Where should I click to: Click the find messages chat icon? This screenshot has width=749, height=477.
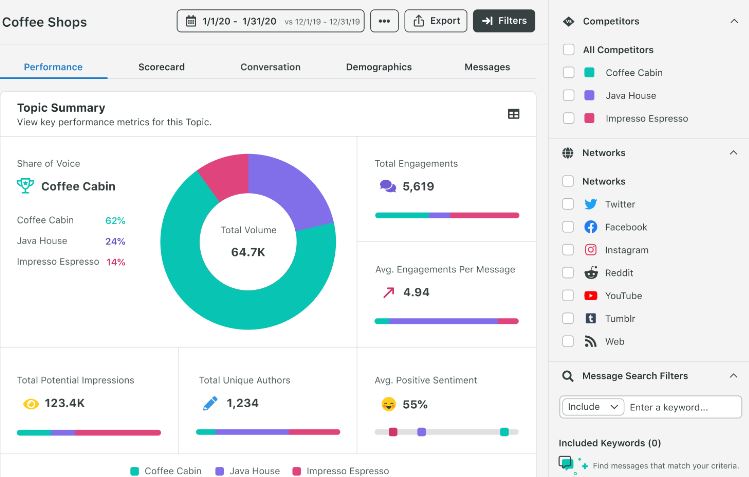click(x=566, y=463)
